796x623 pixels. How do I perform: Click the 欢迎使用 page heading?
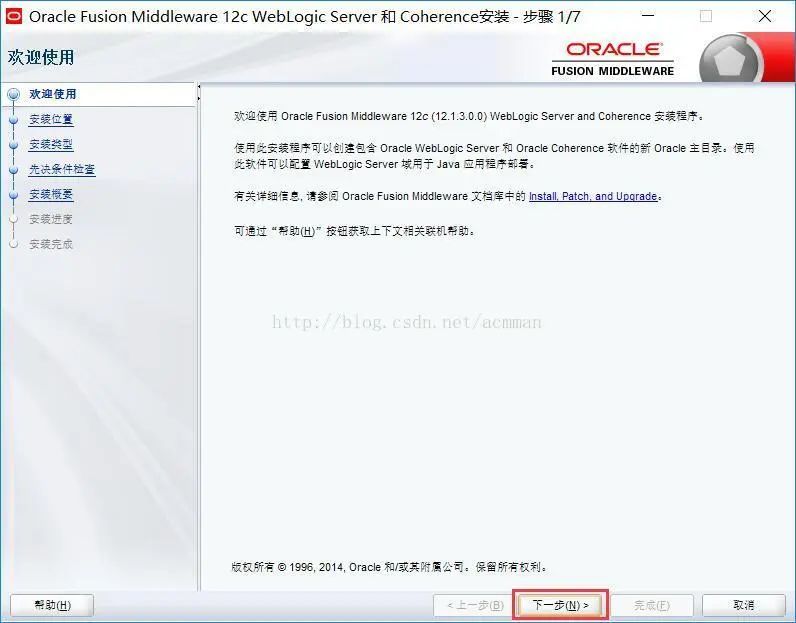pos(41,57)
